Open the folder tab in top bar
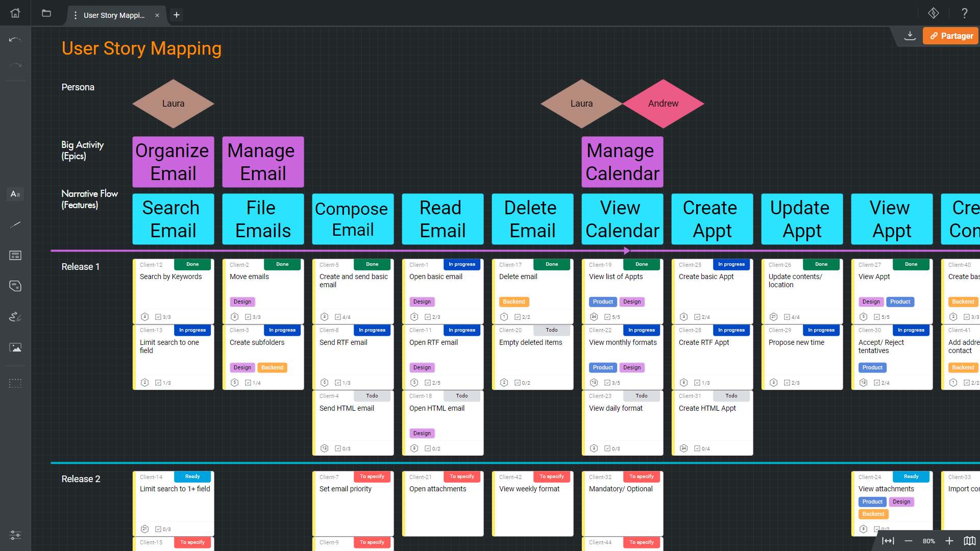 coord(46,13)
